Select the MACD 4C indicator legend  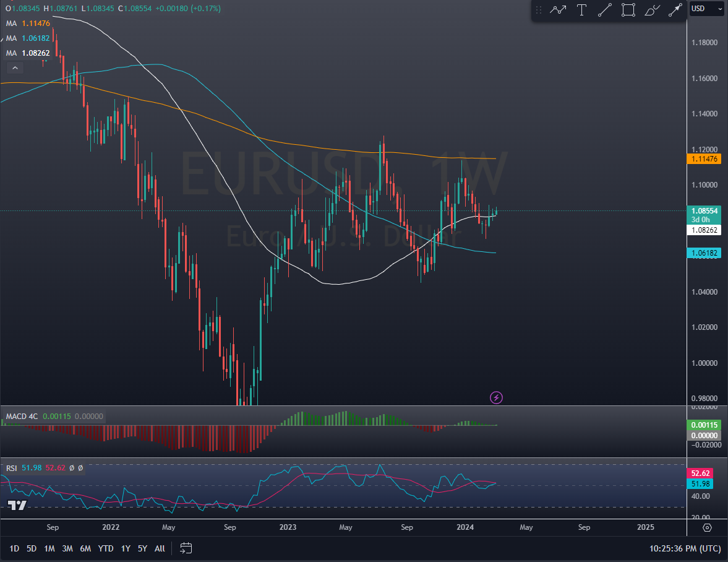22,417
